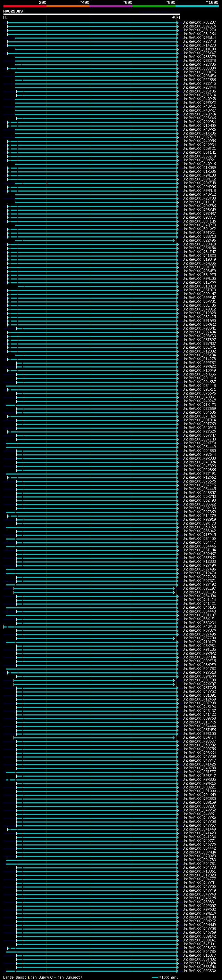Open hit UniRef100_Q9ZSJ5

(199, 26)
